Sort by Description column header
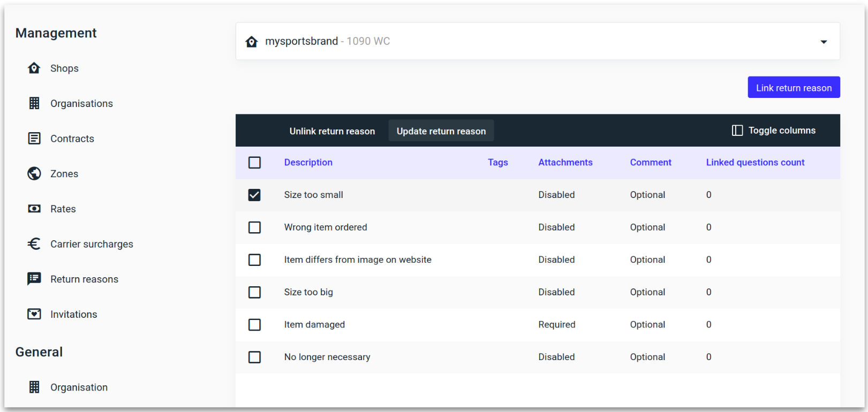 (x=308, y=163)
